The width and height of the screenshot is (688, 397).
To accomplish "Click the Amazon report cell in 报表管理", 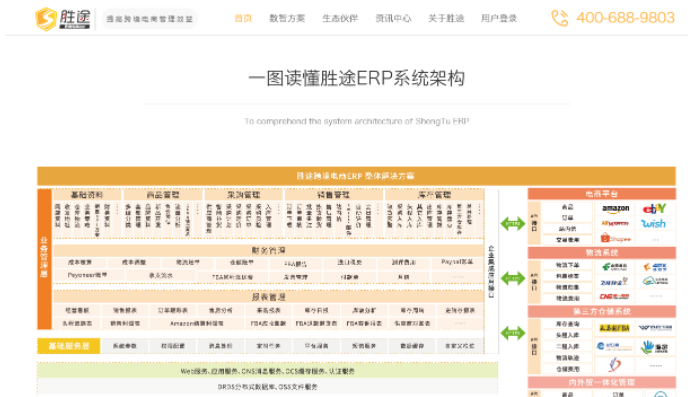I will (196, 323).
